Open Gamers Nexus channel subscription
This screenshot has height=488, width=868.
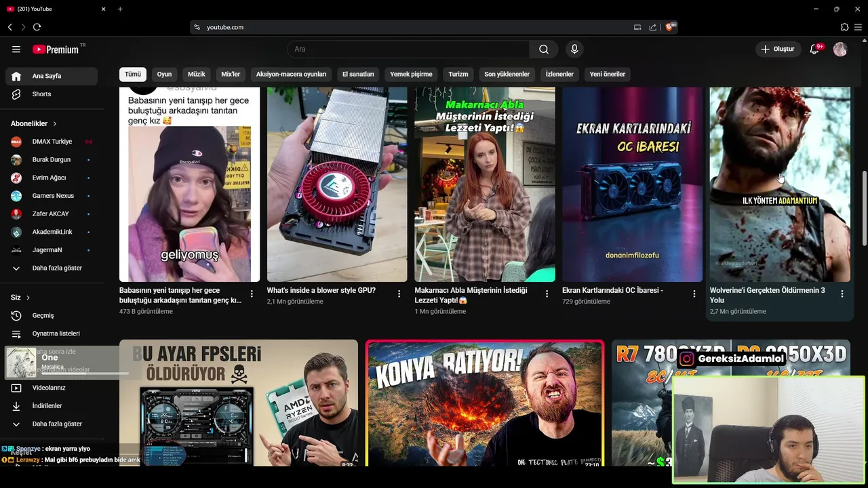coord(52,196)
